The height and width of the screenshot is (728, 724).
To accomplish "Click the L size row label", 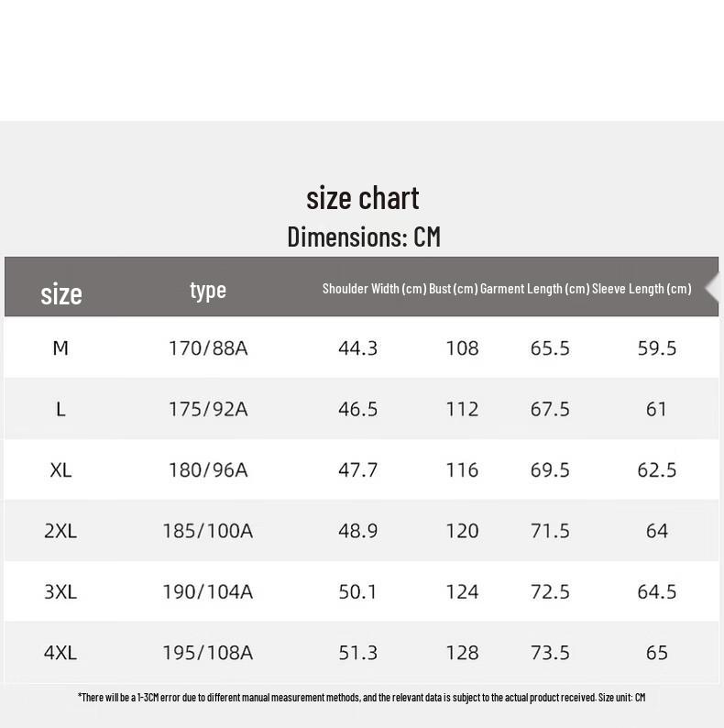I will [60, 409].
